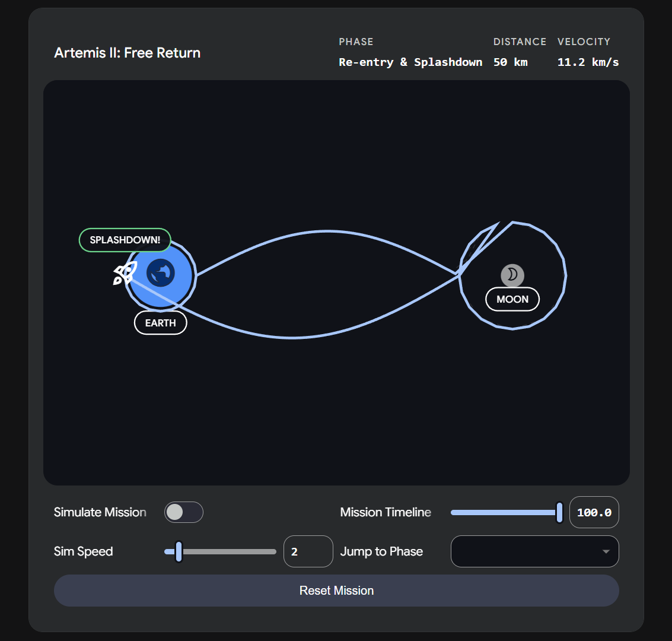The width and height of the screenshot is (672, 641).
Task: Click the EARTH label badge
Action: point(161,323)
